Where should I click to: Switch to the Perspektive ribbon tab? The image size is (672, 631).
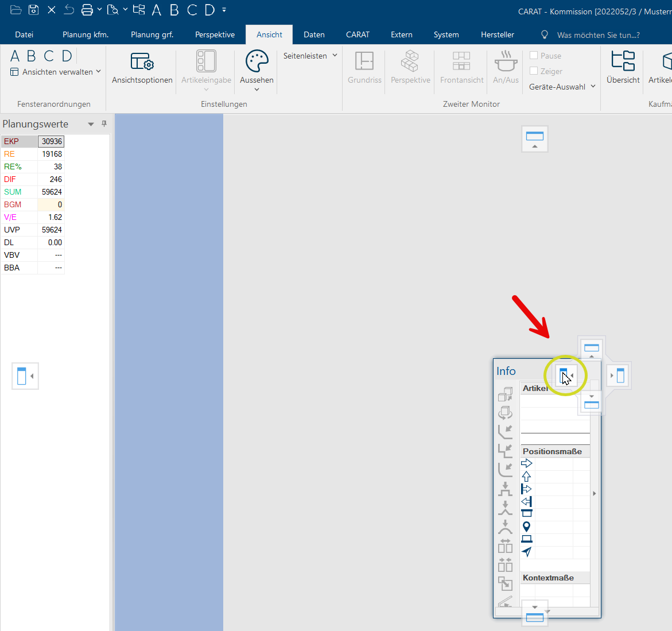coord(215,34)
